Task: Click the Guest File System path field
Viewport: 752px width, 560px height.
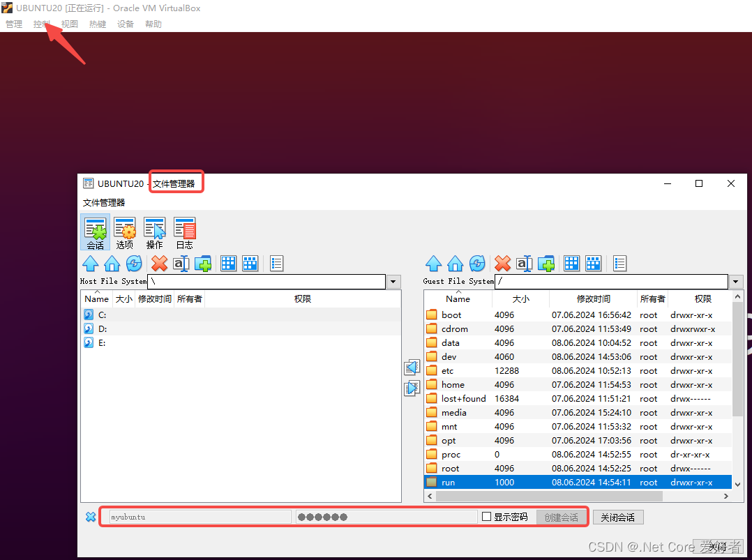Action: [612, 282]
